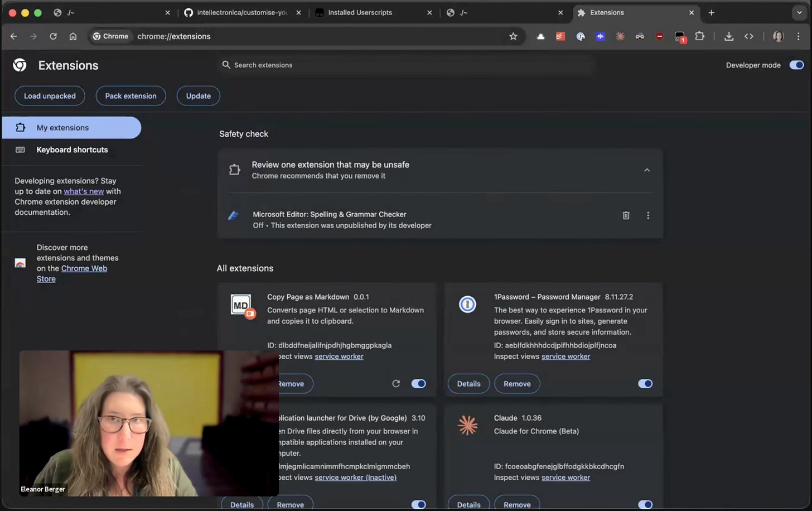Open the 1Password extension in the toolbar
The image size is (812, 511).
click(x=581, y=36)
